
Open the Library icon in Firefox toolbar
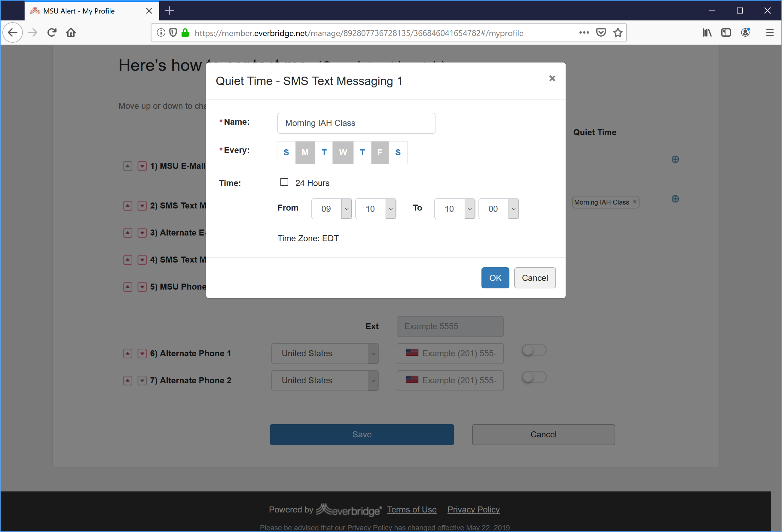707,33
